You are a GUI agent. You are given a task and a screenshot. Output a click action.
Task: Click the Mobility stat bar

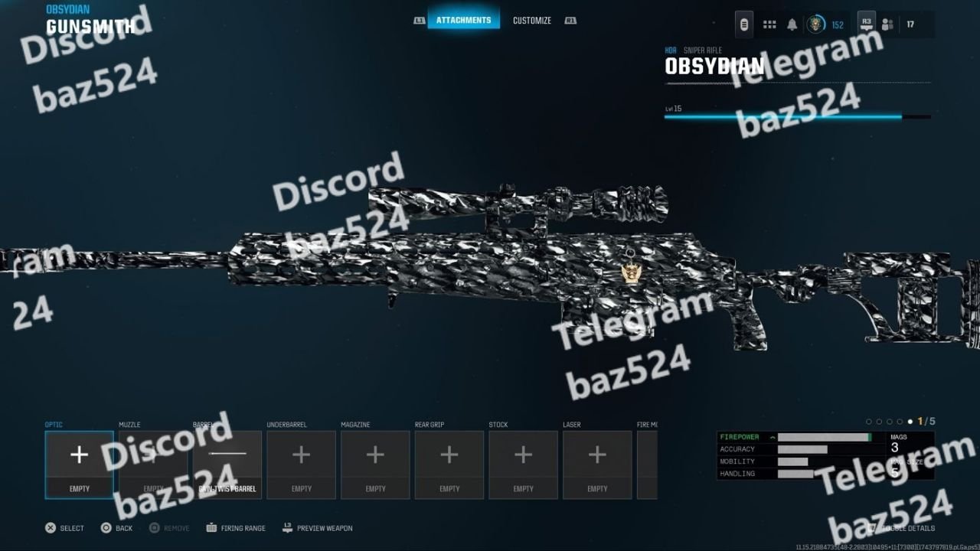pyautogui.click(x=793, y=461)
